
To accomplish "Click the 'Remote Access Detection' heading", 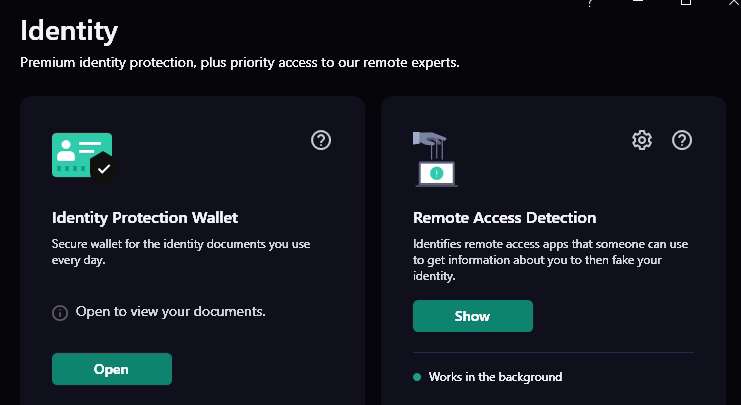I will coord(504,217).
